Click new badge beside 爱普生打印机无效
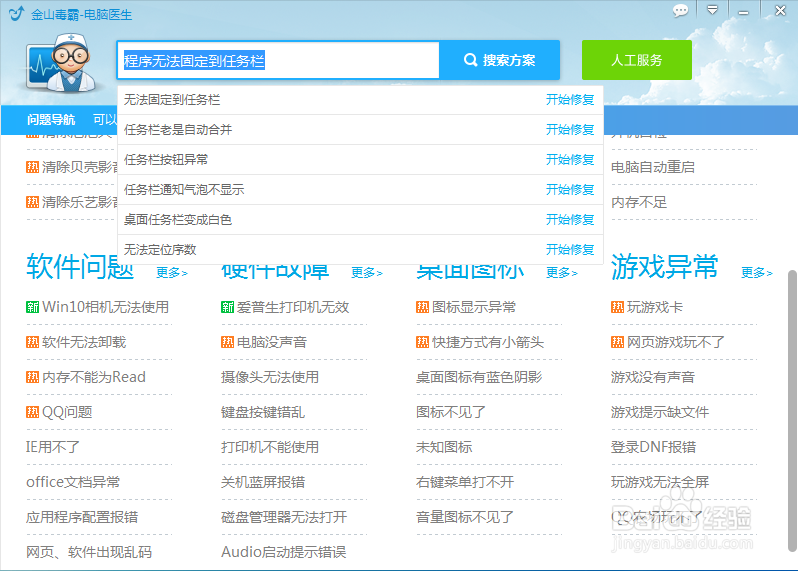Viewport: 798px width, 571px height. coord(227,307)
